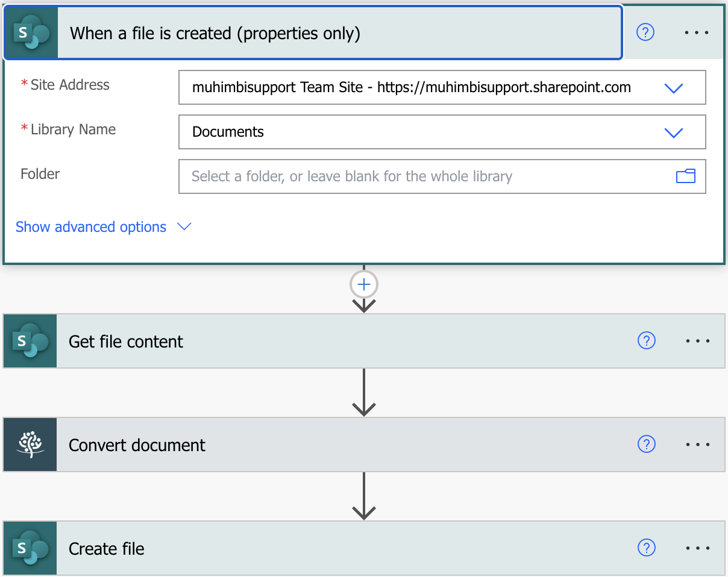This screenshot has height=577, width=728.
Task: Click the Folder input field
Action: tap(422, 176)
